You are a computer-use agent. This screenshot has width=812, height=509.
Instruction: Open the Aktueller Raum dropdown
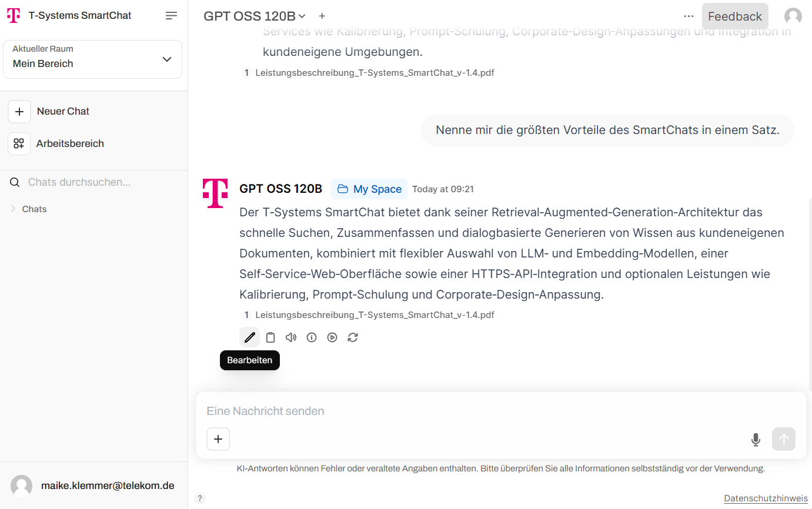(93, 59)
